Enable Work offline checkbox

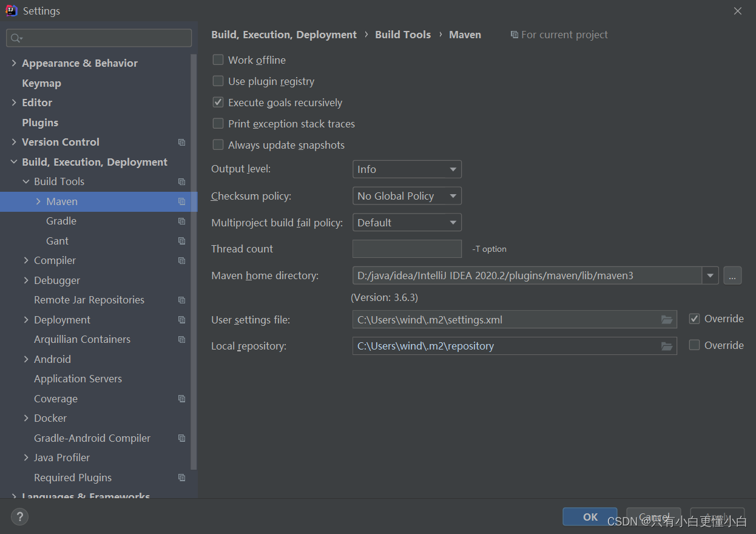pyautogui.click(x=218, y=60)
